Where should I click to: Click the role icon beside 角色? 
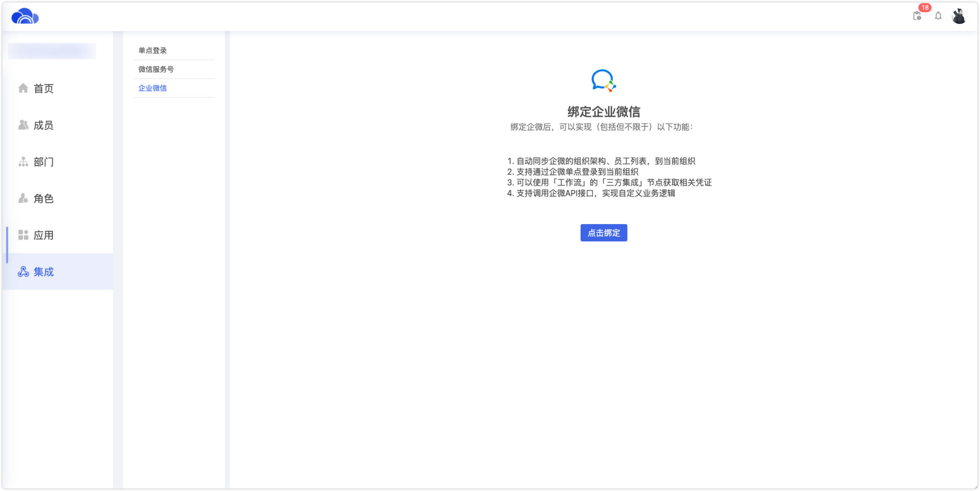(x=23, y=198)
